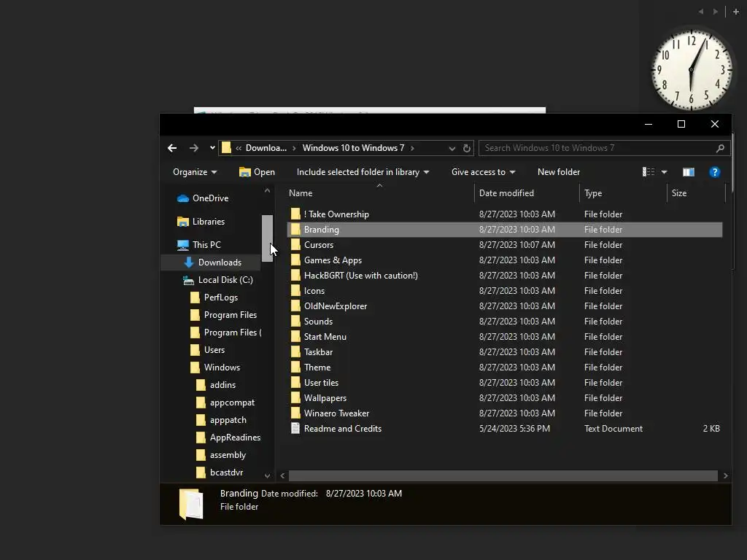
Task: Click the Winaero Tweaker folder name
Action: 336,413
